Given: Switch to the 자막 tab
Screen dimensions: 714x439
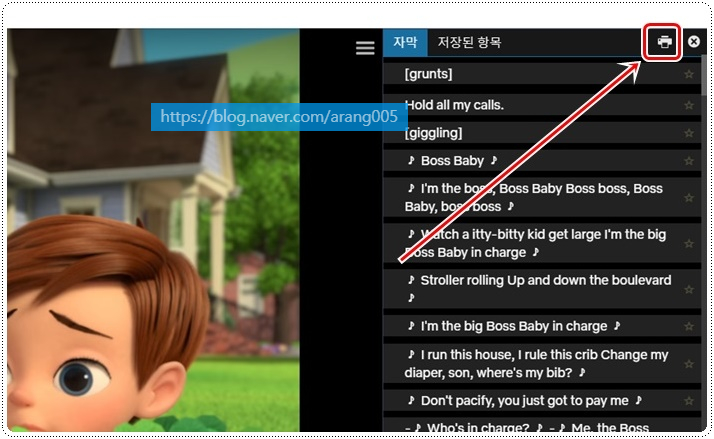Looking at the screenshot, I should pyautogui.click(x=405, y=42).
